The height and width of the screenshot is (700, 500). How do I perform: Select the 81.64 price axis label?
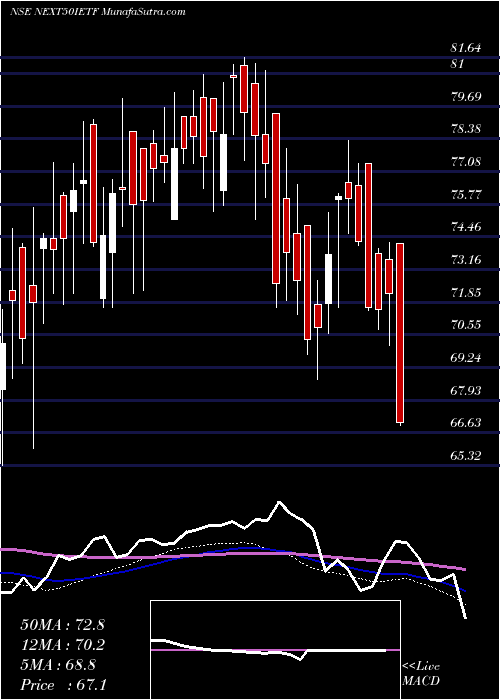click(x=466, y=48)
